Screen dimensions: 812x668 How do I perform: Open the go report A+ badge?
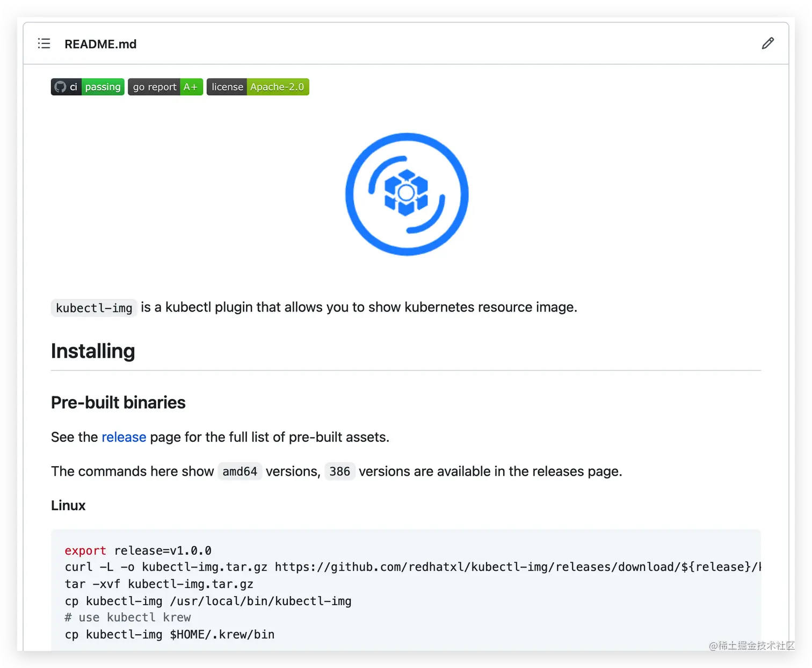coord(165,87)
